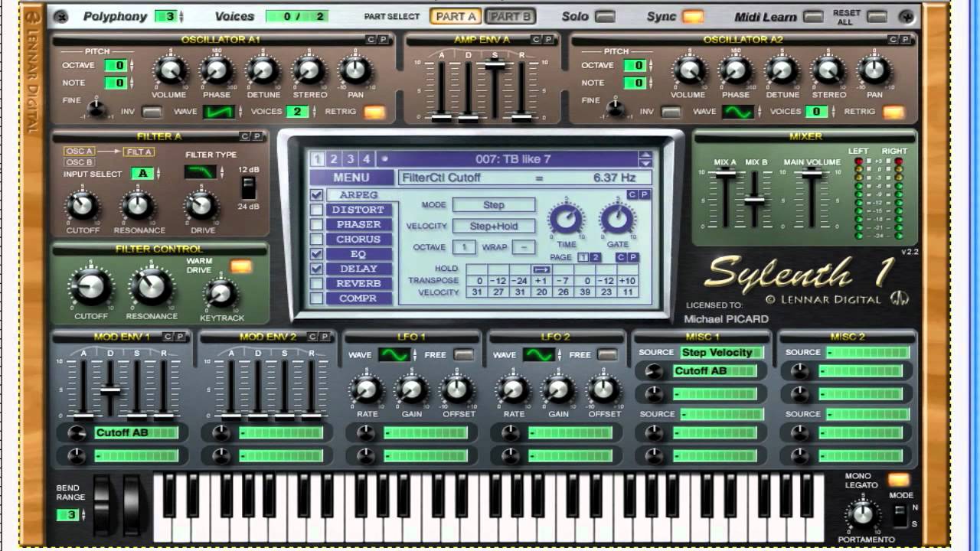This screenshot has height=551, width=980.
Task: Click Oscillator A1 Detune knob
Action: 263,71
